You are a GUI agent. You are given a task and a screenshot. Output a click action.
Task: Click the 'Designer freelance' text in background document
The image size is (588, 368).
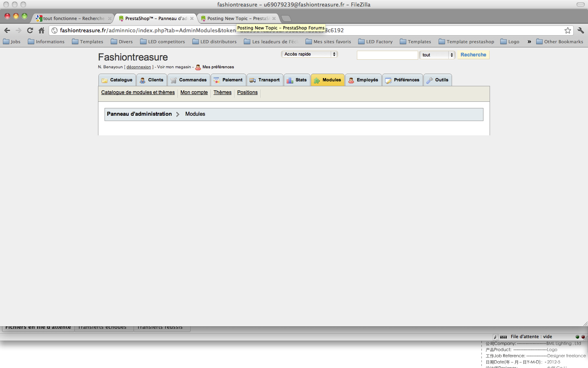pos(566,356)
